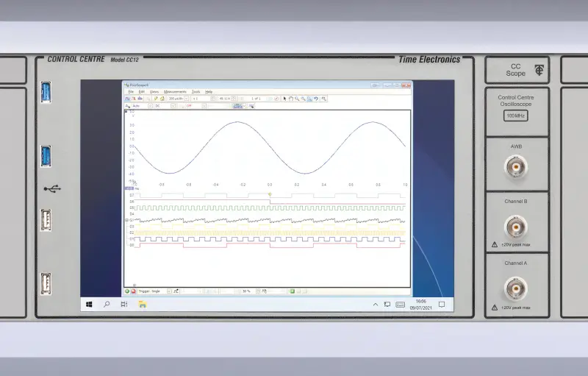Click the scope mode icon in toolbar
Viewport: 588px width, 376px height.
pyautogui.click(x=126, y=98)
